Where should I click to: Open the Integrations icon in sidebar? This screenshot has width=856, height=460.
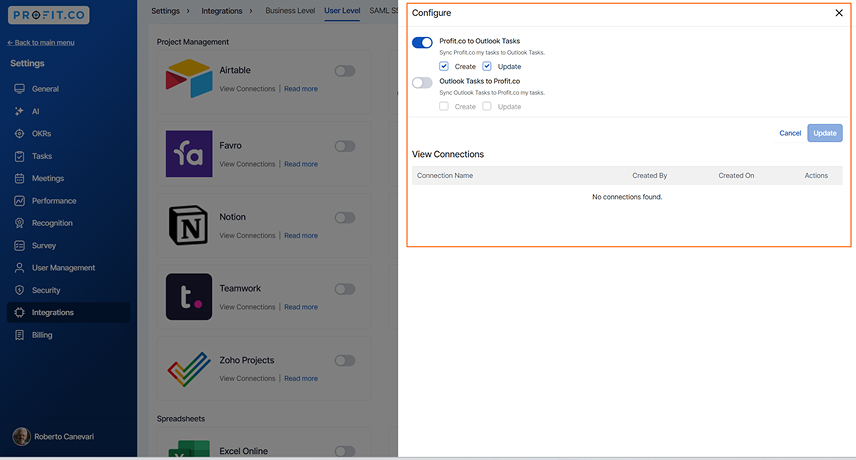click(x=20, y=313)
